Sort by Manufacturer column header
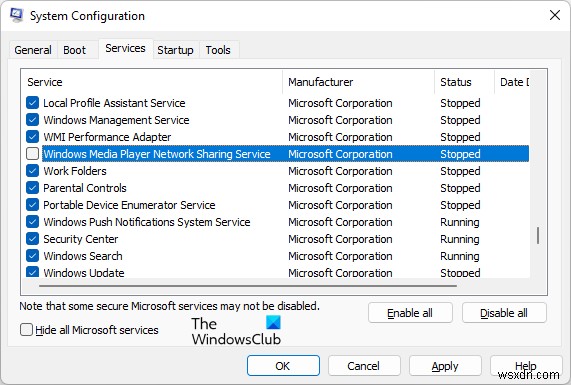Viewport: 571px width, 385px height. pos(358,82)
